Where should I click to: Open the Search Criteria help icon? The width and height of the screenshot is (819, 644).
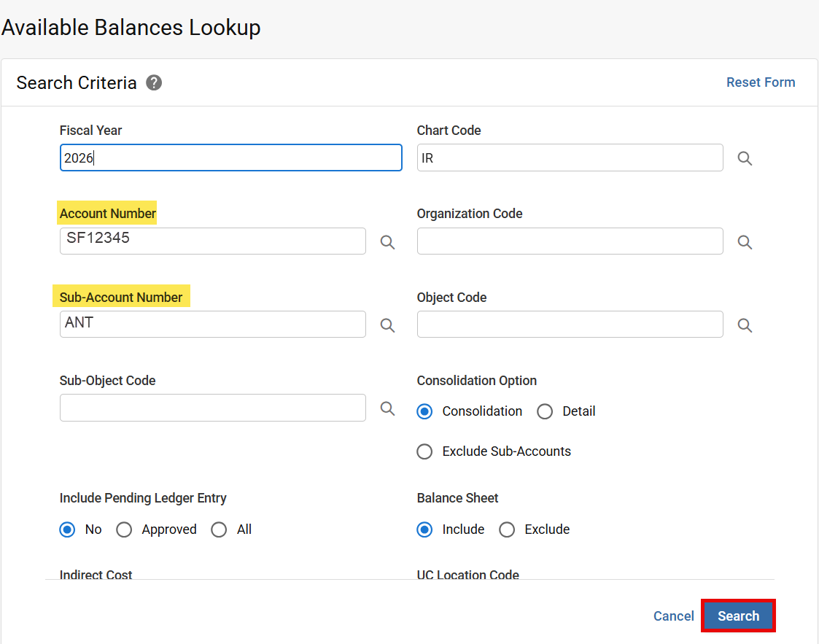pyautogui.click(x=154, y=82)
